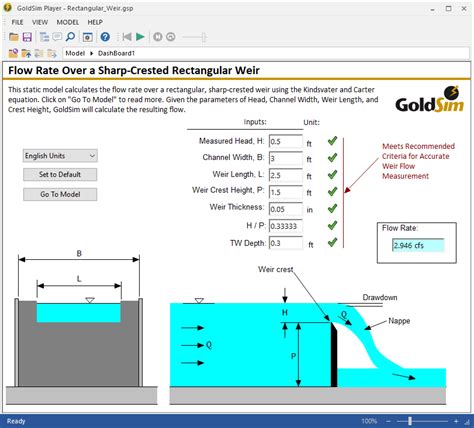Open the model browser tree icon
The width and height of the screenshot is (474, 428).
click(x=44, y=37)
